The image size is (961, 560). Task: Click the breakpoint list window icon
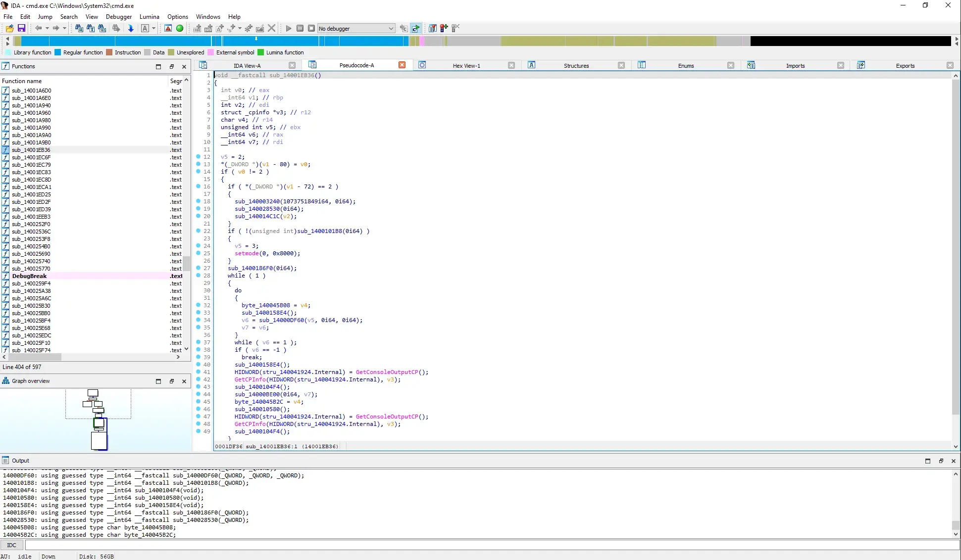433,28
